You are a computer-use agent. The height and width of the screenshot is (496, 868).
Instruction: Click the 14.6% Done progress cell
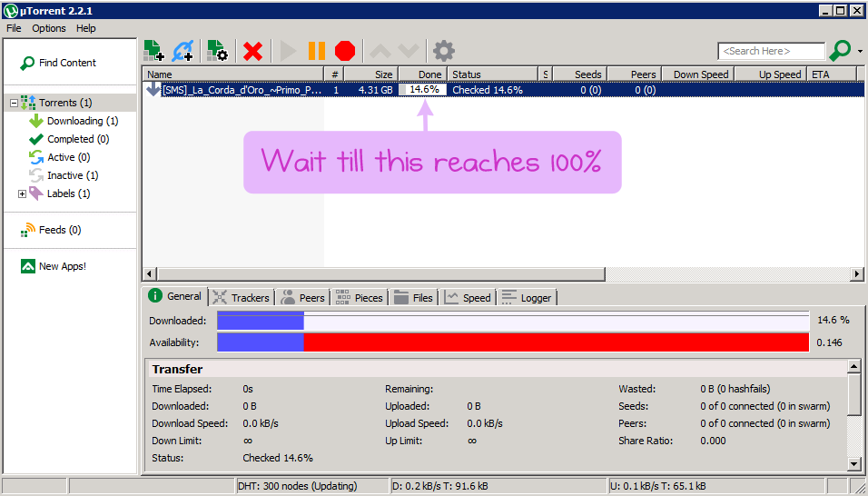[423, 90]
